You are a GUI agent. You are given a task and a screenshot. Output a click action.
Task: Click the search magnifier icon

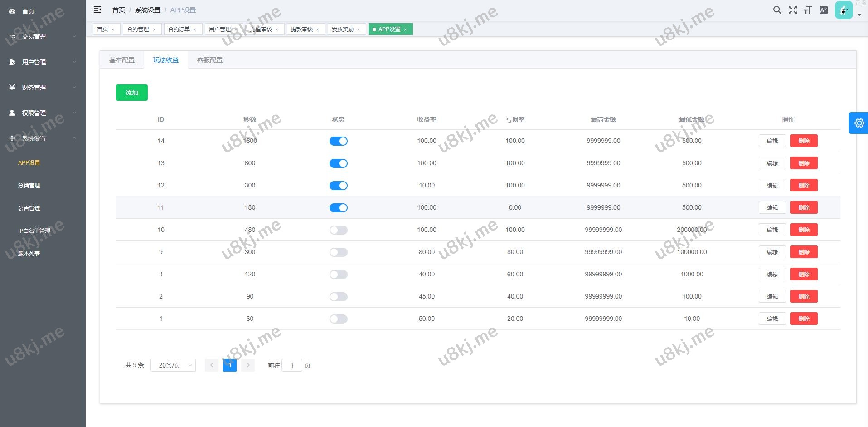[x=777, y=10]
